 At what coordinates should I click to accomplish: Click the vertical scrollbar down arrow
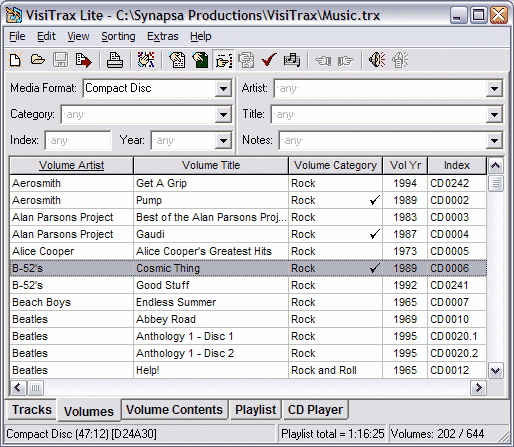point(495,370)
